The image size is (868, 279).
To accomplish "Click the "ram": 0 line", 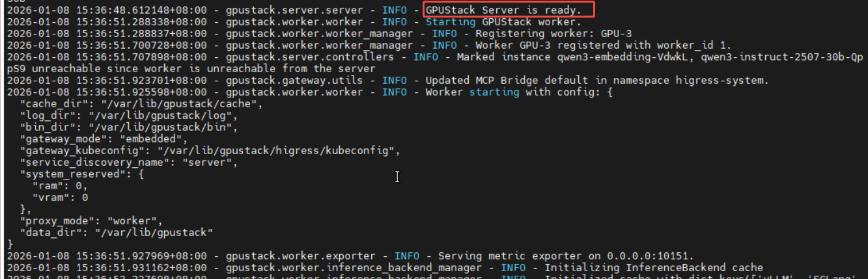I will coord(59,185).
